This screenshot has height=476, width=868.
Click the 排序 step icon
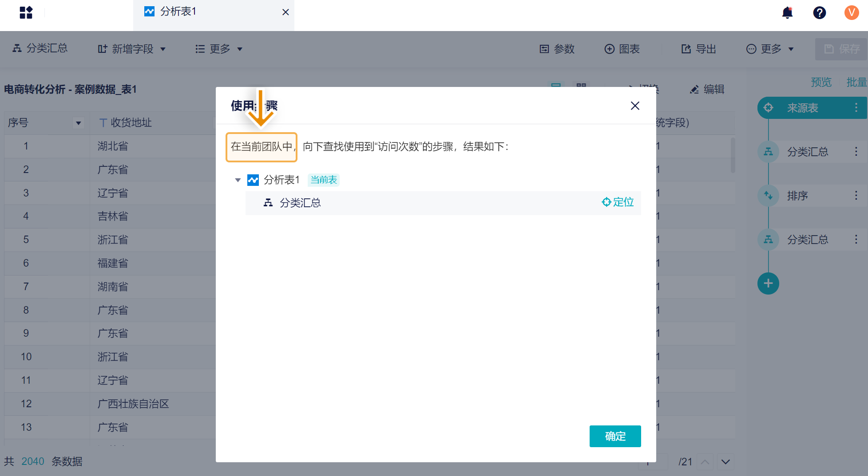click(768, 196)
